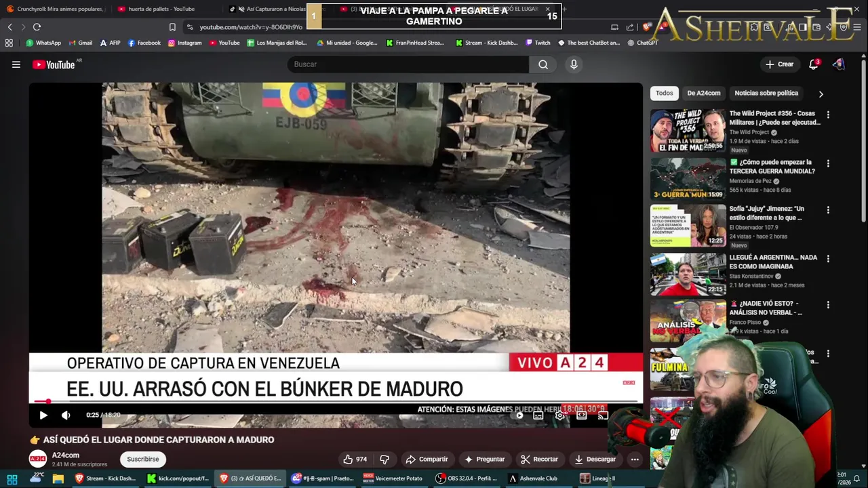Open options menu for The Wild Project video

[x=828, y=115]
